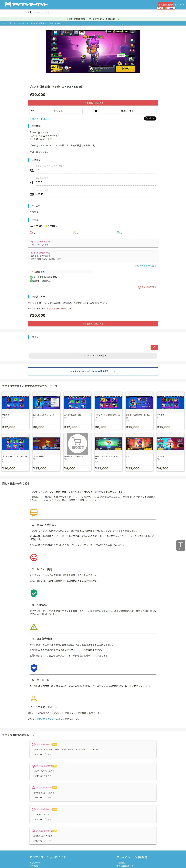Click ログインしてコメントを送信 button
Screen dimensions: 186x868
(93, 355)
